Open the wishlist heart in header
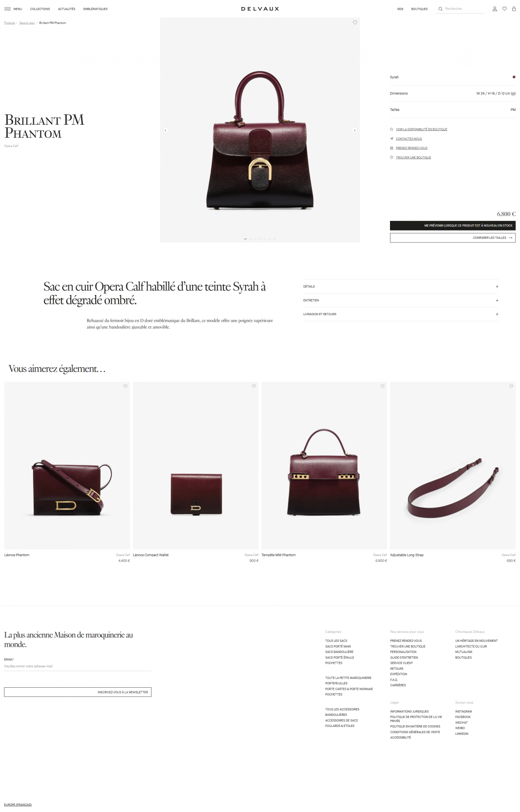 (504, 9)
